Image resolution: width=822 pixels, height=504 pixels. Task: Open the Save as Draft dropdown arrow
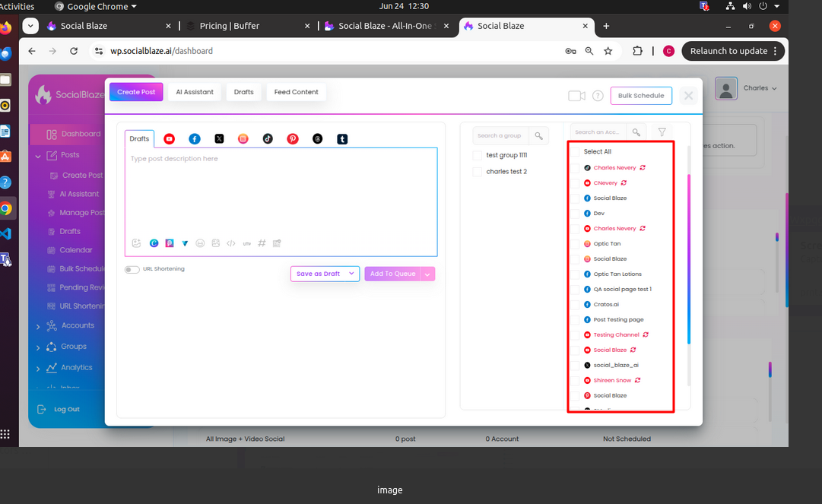[352, 274]
